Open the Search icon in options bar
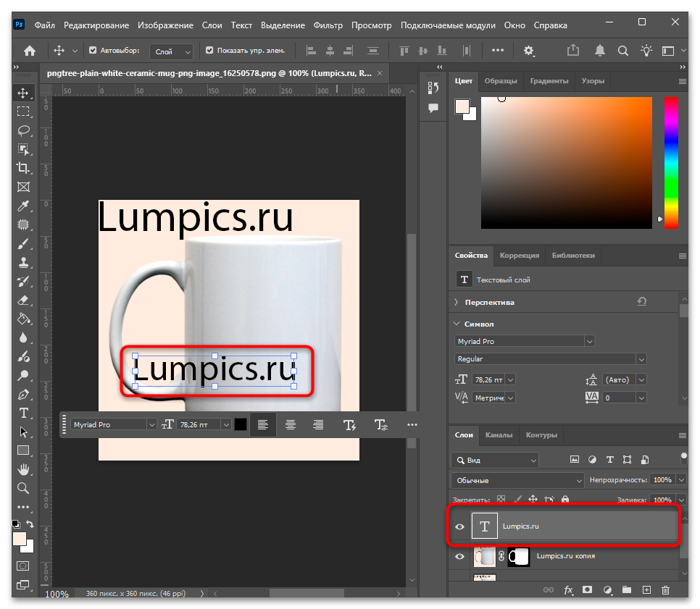The width and height of the screenshot is (700, 609). coord(622,51)
